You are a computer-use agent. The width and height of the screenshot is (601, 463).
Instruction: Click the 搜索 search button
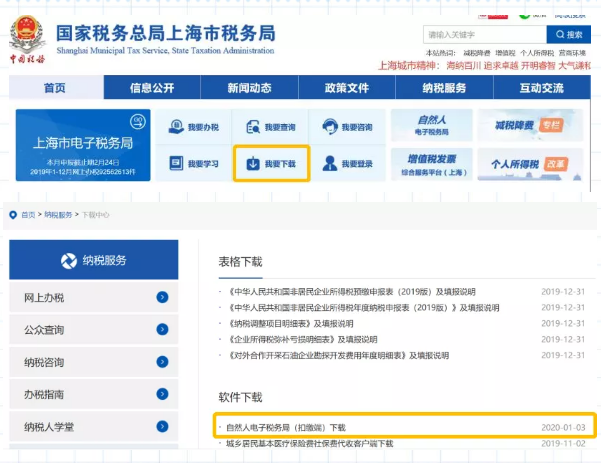tap(569, 34)
